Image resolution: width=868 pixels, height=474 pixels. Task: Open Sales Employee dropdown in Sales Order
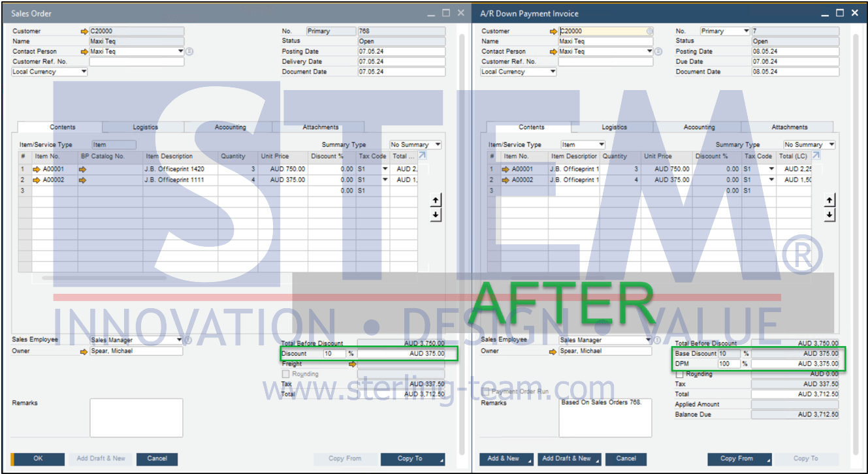(180, 340)
